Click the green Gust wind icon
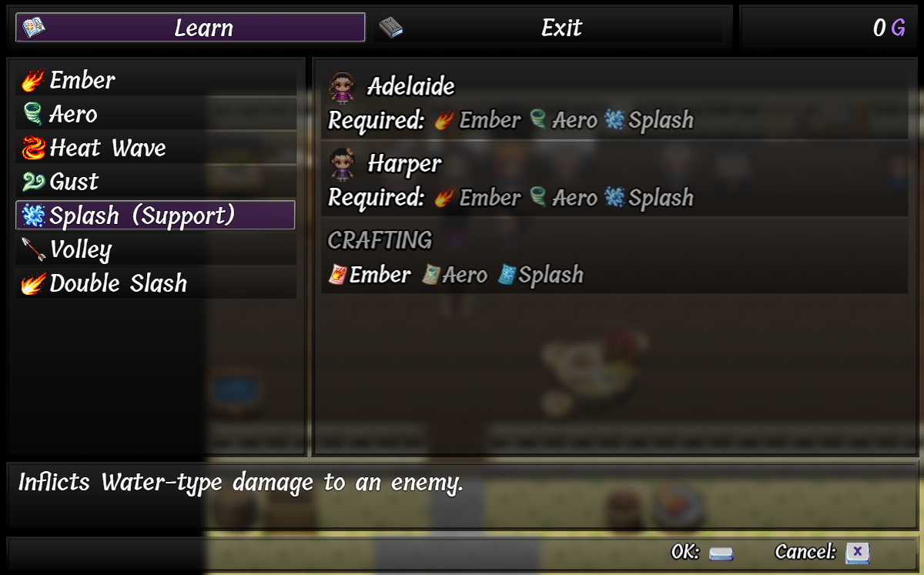The height and width of the screenshot is (575, 924). tap(32, 182)
